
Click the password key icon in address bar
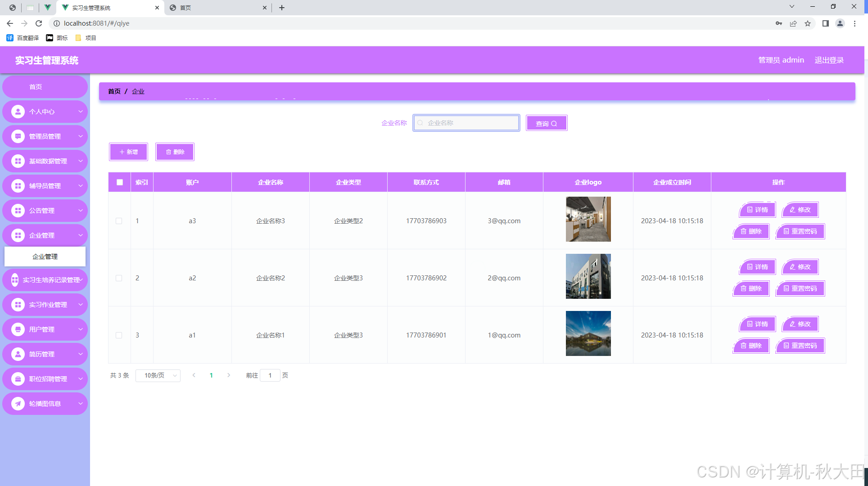(779, 23)
